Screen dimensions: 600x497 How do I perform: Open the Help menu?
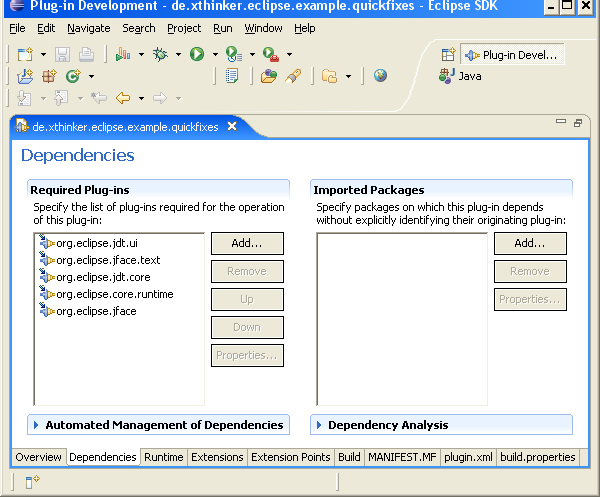coord(305,28)
